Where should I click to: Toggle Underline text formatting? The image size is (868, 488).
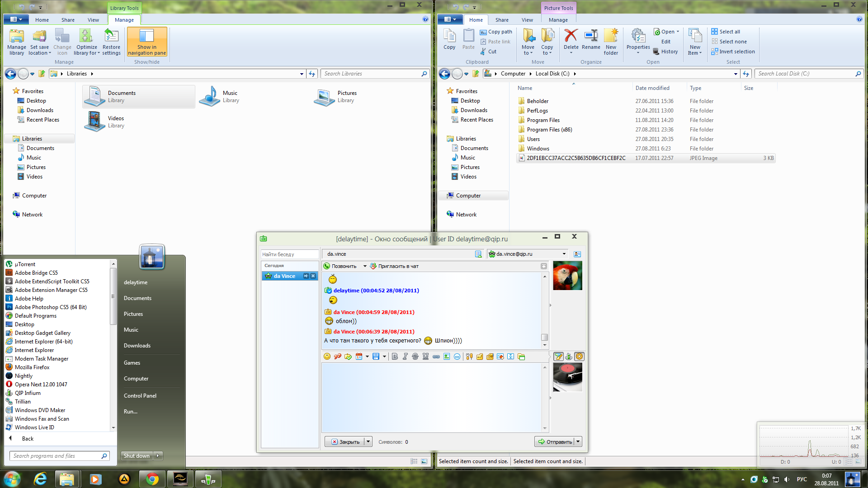pyautogui.click(x=425, y=357)
